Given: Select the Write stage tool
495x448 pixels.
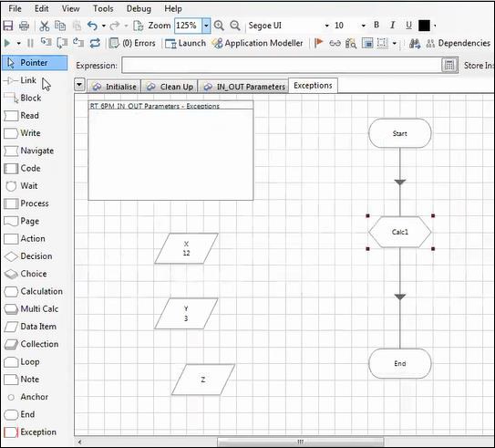Looking at the screenshot, I should (x=23, y=133).
